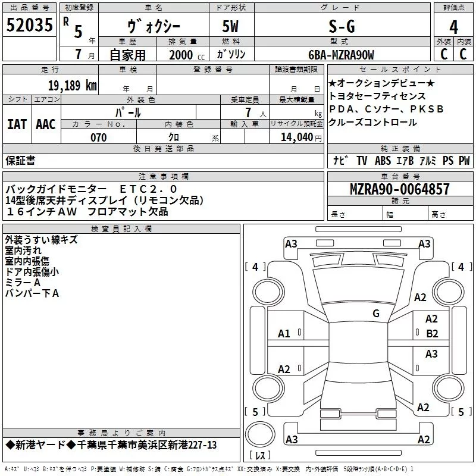Click the トヨタセーフティセンス line
The height and width of the screenshot is (476, 476).
(377, 96)
